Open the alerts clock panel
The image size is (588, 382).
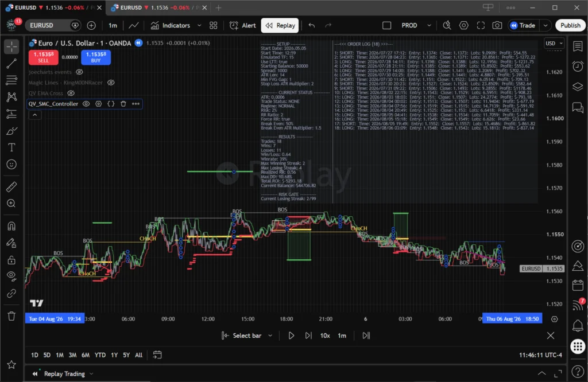click(578, 67)
